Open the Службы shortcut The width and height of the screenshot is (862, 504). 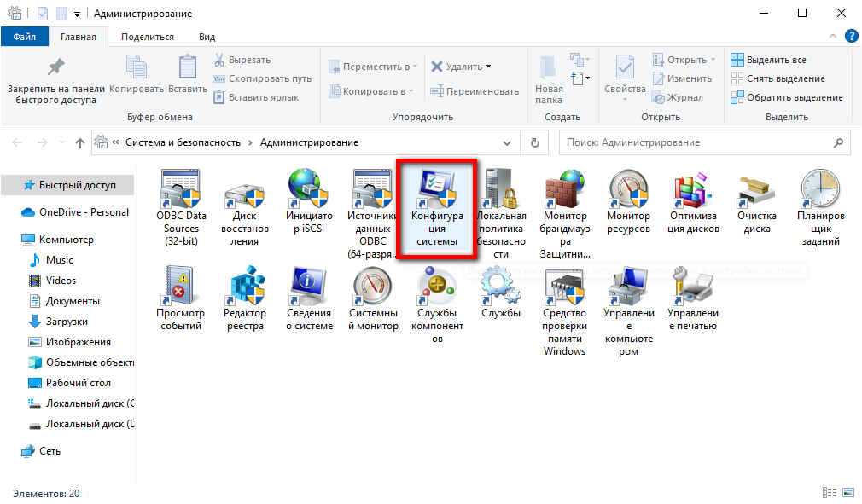(x=500, y=293)
